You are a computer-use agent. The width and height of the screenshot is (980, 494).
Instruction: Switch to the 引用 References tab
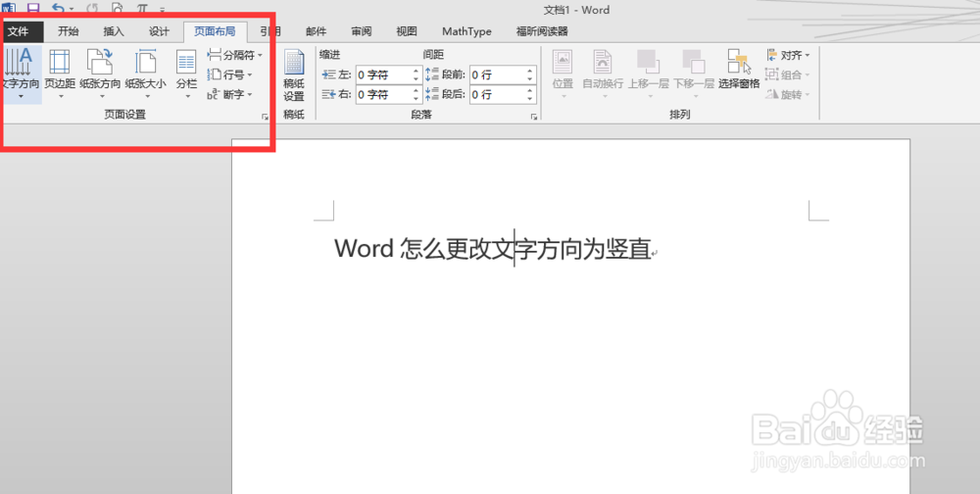coord(270,31)
